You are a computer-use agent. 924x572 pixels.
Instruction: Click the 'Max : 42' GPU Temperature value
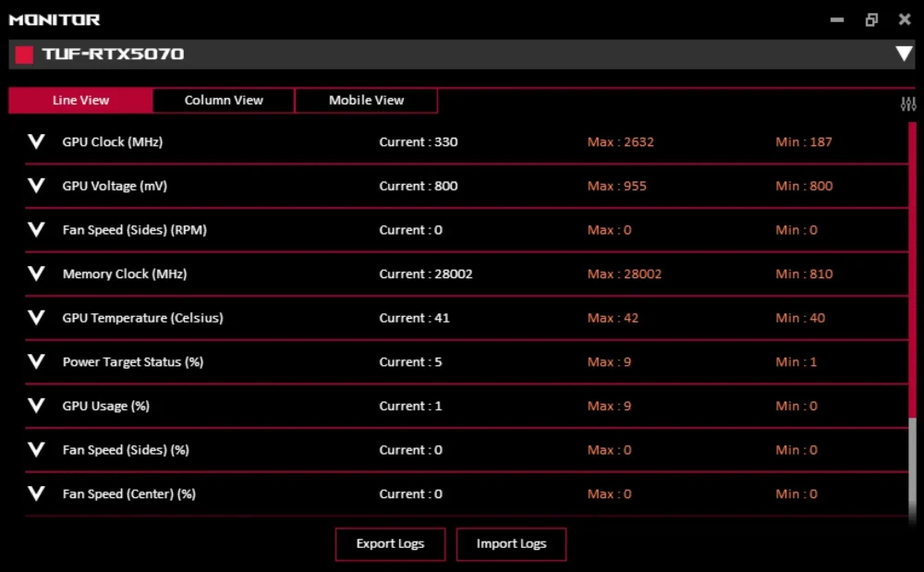613,318
